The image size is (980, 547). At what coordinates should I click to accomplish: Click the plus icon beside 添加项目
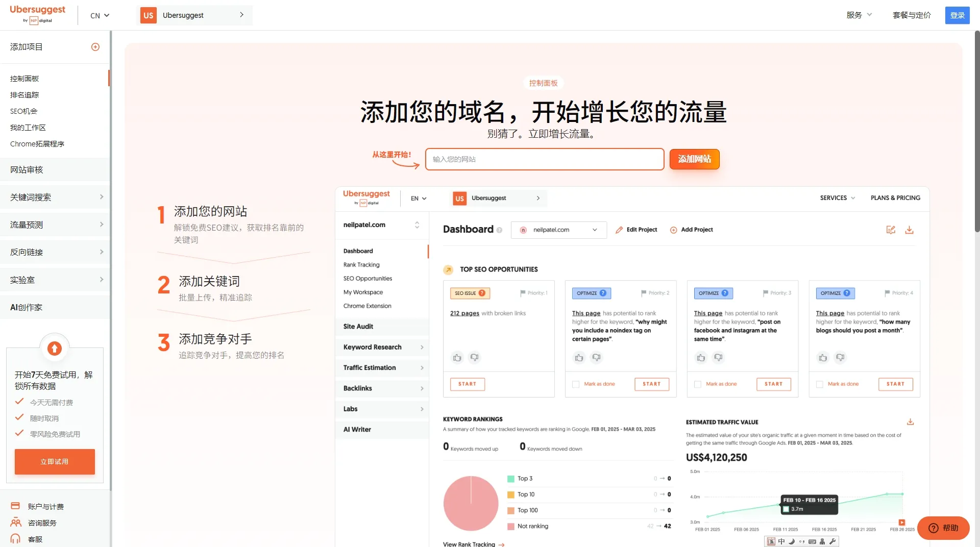[x=95, y=47]
